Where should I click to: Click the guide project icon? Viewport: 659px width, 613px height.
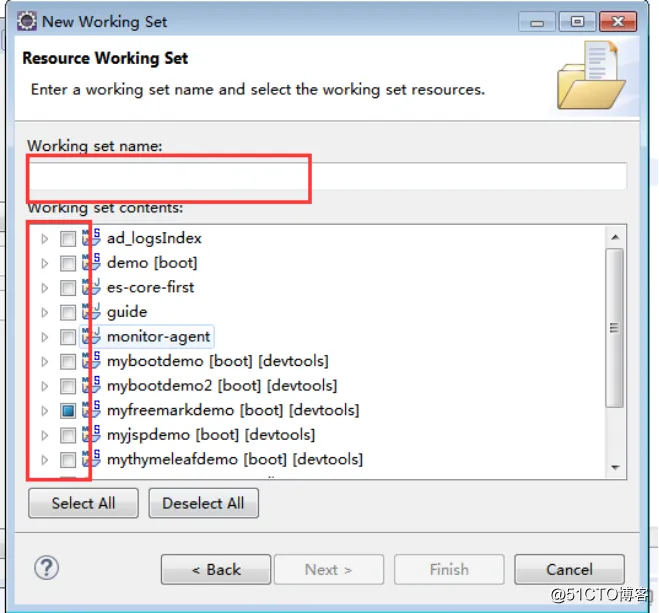(x=92, y=312)
